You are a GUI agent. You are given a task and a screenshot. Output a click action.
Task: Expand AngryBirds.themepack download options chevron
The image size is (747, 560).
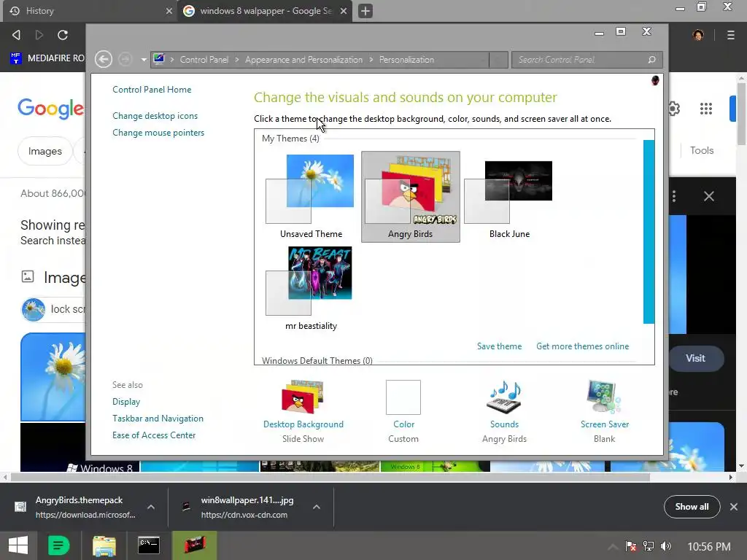click(x=150, y=507)
